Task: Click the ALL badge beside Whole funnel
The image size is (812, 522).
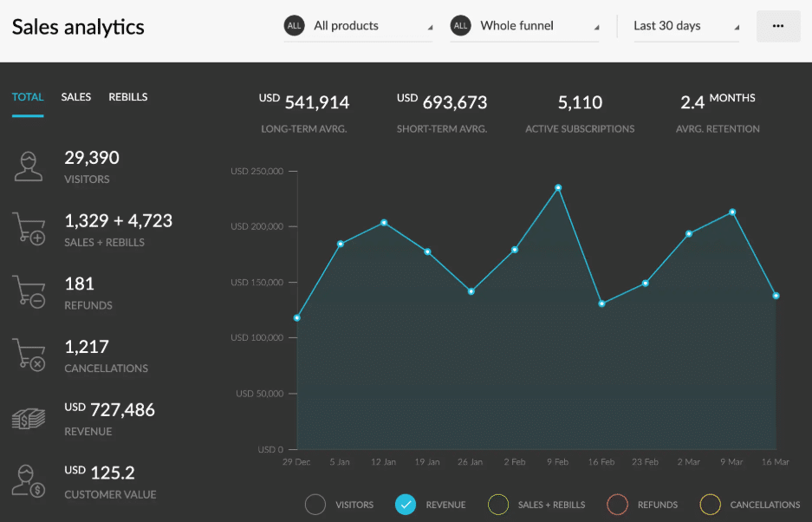Action: click(461, 26)
